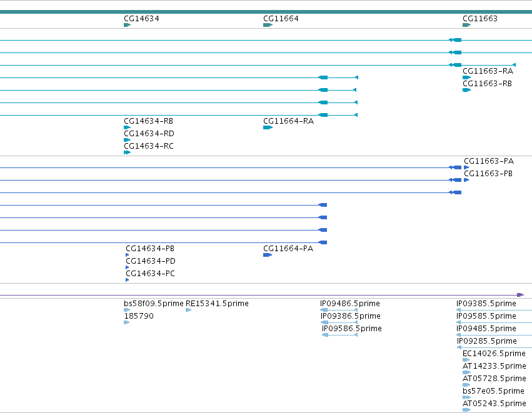Image resolution: width=532 pixels, height=413 pixels.
Task: Select transcript CG11664-RA label
Action: (x=288, y=121)
